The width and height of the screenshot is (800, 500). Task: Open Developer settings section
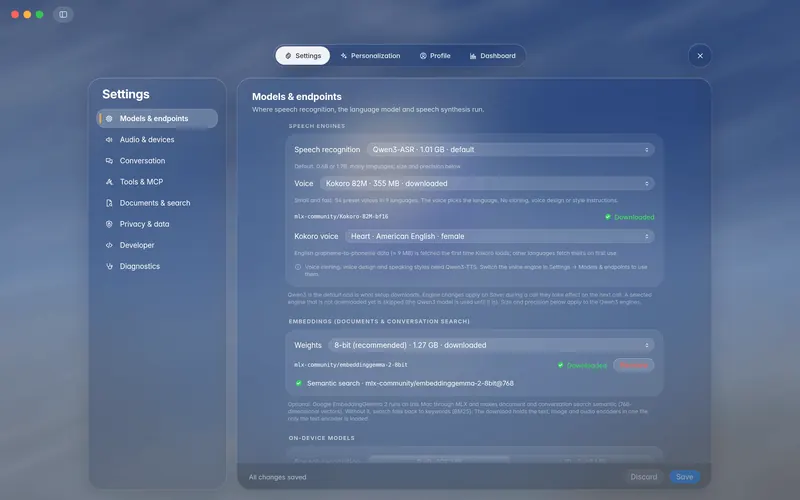[157, 245]
